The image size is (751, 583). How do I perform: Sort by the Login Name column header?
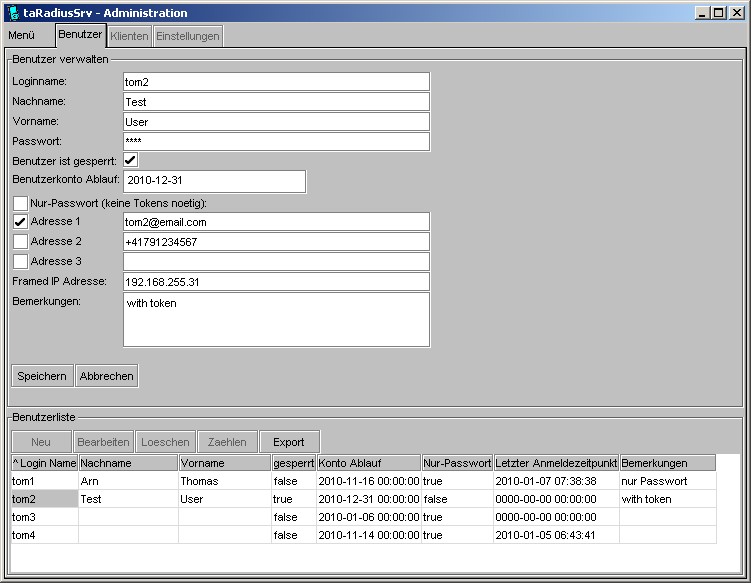pyautogui.click(x=44, y=463)
